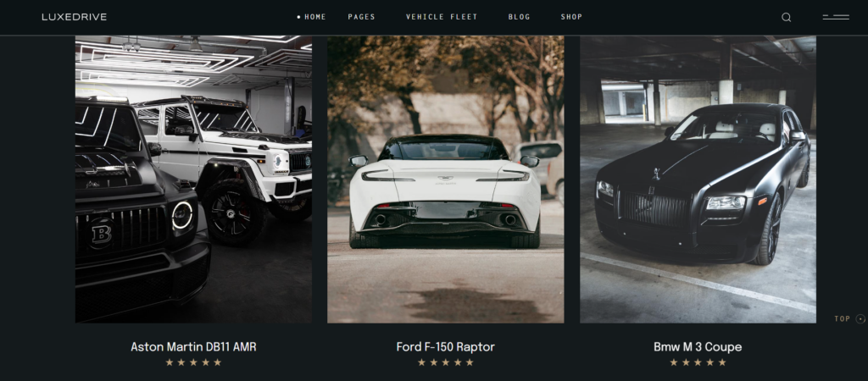Open the Aston Martin DB11 AMR title link
The width and height of the screenshot is (868, 381).
tap(193, 347)
